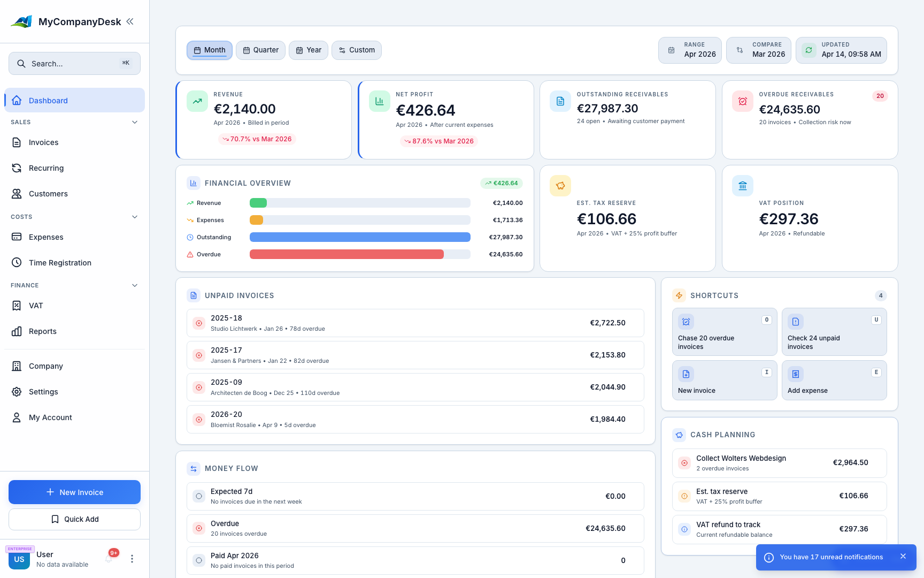Click the New Invoice button
Viewport: 924px width, 578px height.
[x=74, y=492]
